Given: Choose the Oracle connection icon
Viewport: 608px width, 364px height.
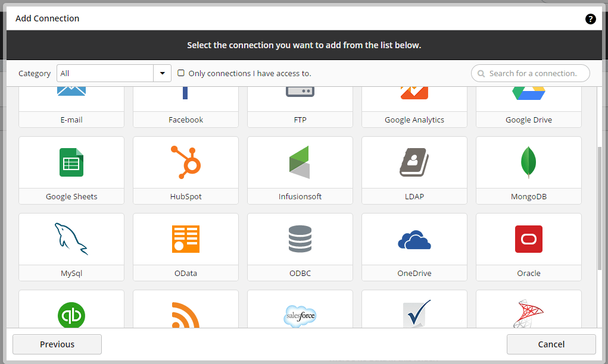Looking at the screenshot, I should point(529,239).
